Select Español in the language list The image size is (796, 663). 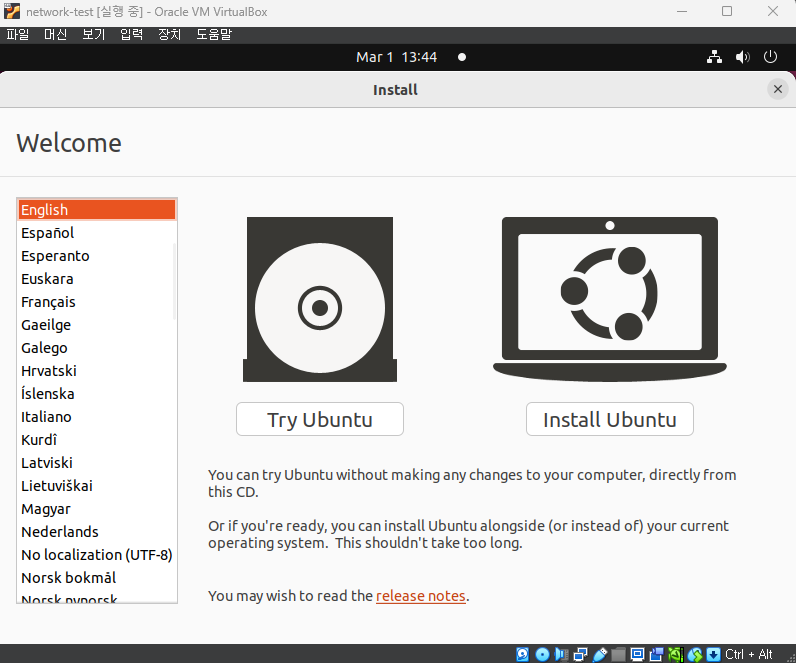pyautogui.click(x=96, y=233)
